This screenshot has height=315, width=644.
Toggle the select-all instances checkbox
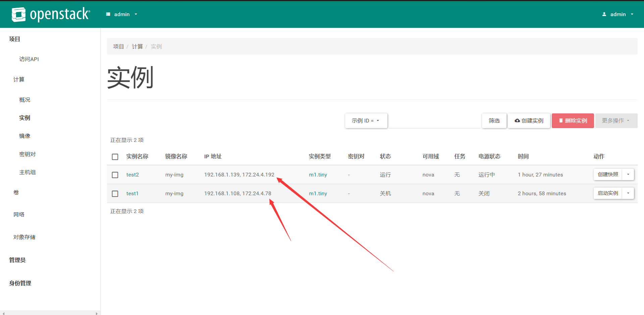[x=115, y=157]
